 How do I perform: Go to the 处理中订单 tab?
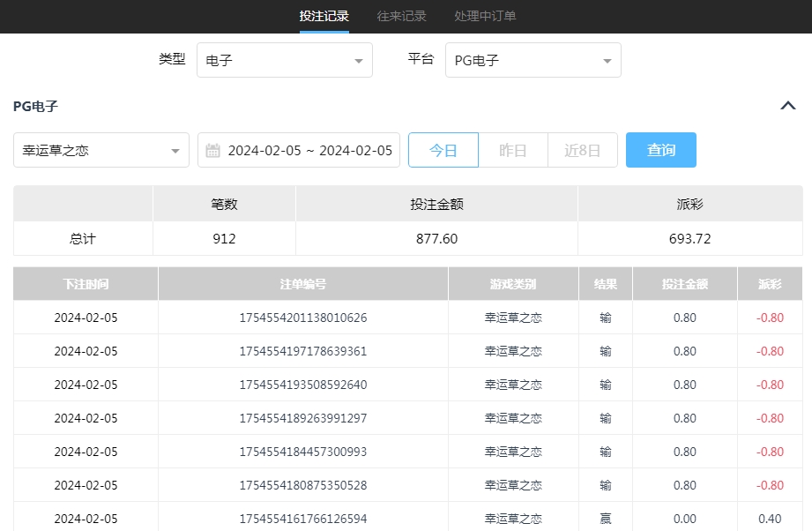pyautogui.click(x=485, y=16)
